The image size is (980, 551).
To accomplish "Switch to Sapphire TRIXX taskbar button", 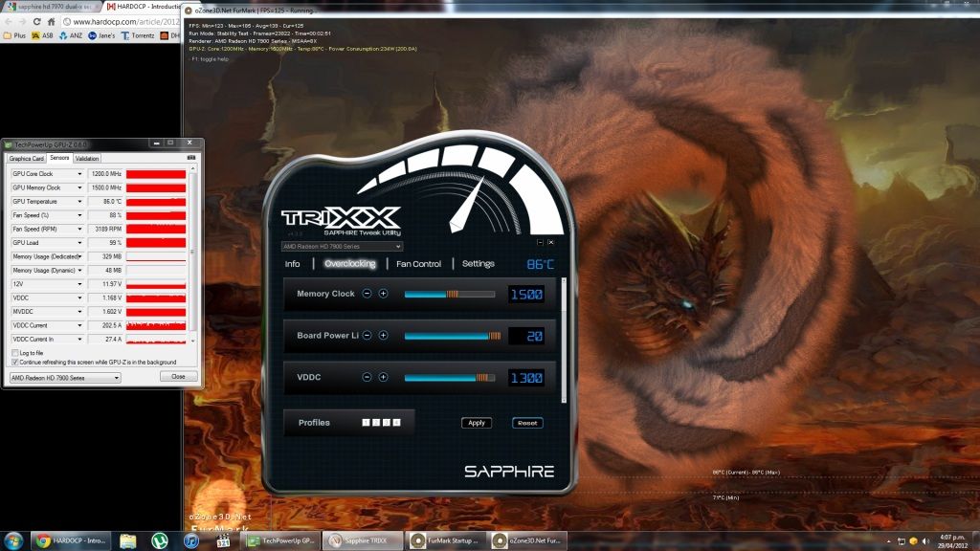I will [363, 541].
